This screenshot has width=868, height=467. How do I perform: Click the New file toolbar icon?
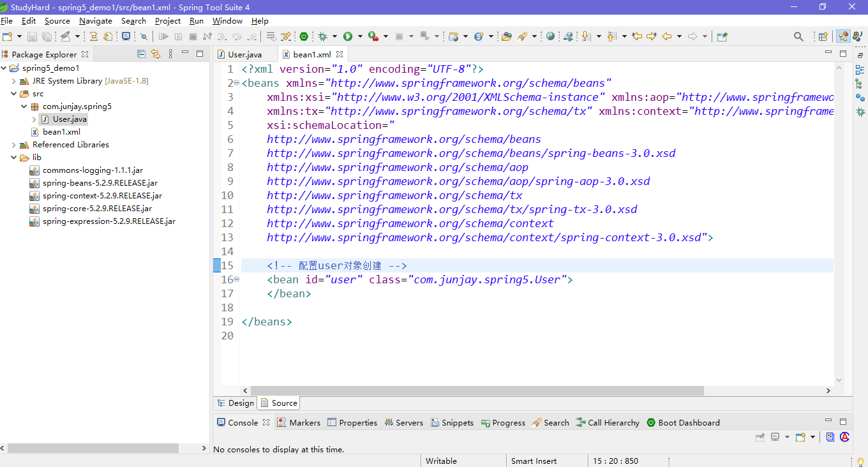7,36
